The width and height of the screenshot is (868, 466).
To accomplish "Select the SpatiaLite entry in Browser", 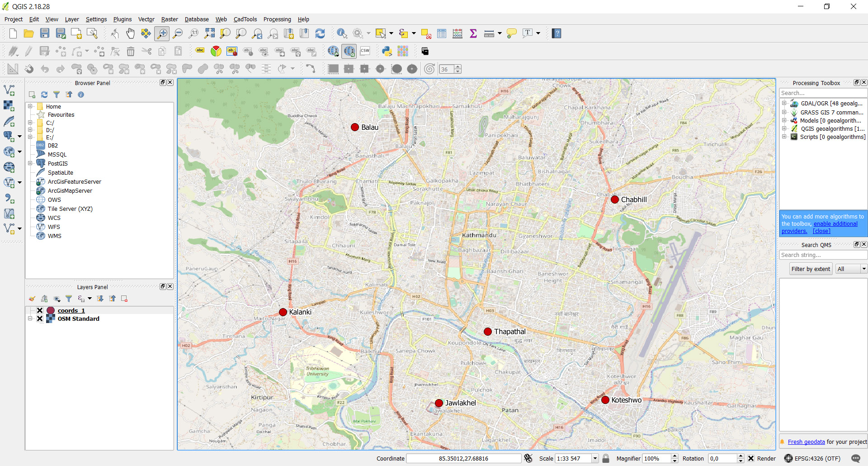I will 61,172.
